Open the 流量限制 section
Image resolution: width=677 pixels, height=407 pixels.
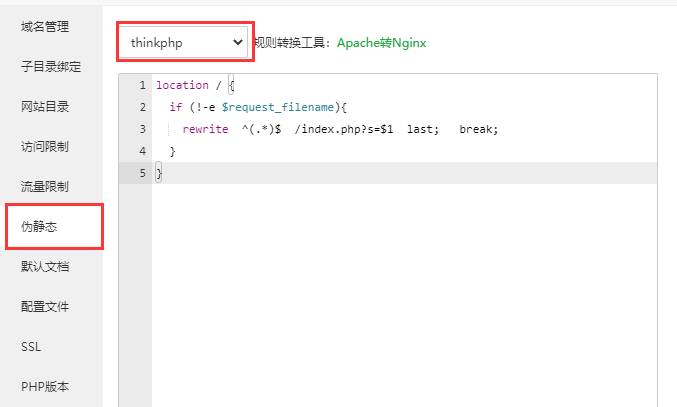pyautogui.click(x=45, y=187)
